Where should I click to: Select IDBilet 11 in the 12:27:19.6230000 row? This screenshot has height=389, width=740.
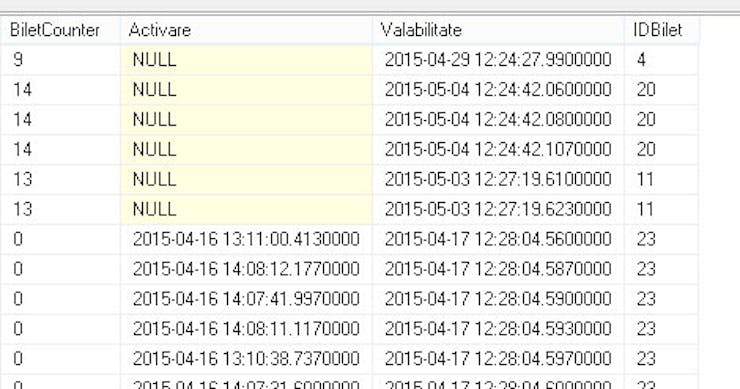click(662, 209)
